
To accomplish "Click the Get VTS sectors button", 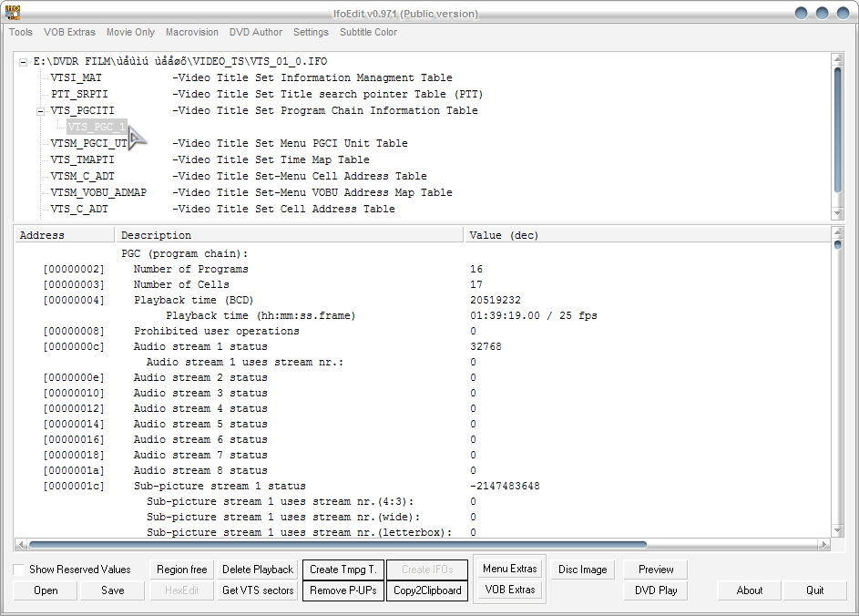I will coord(258,590).
